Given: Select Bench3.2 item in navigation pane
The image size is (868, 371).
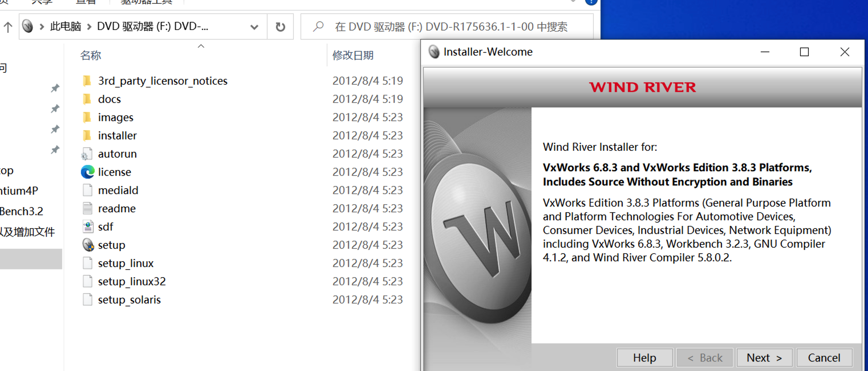Looking at the screenshot, I should click(22, 211).
